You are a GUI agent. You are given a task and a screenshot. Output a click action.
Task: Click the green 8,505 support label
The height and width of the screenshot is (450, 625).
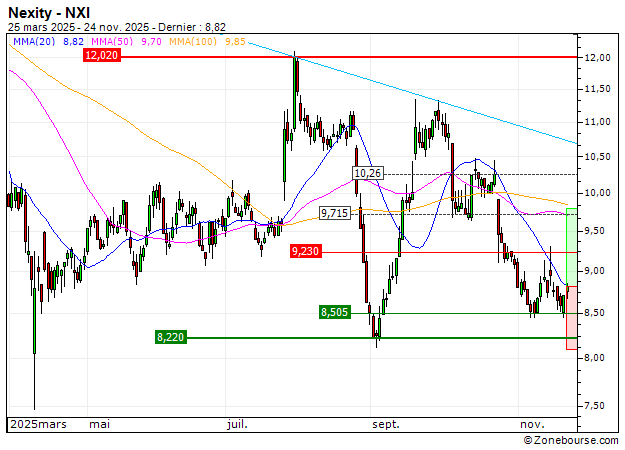[336, 313]
